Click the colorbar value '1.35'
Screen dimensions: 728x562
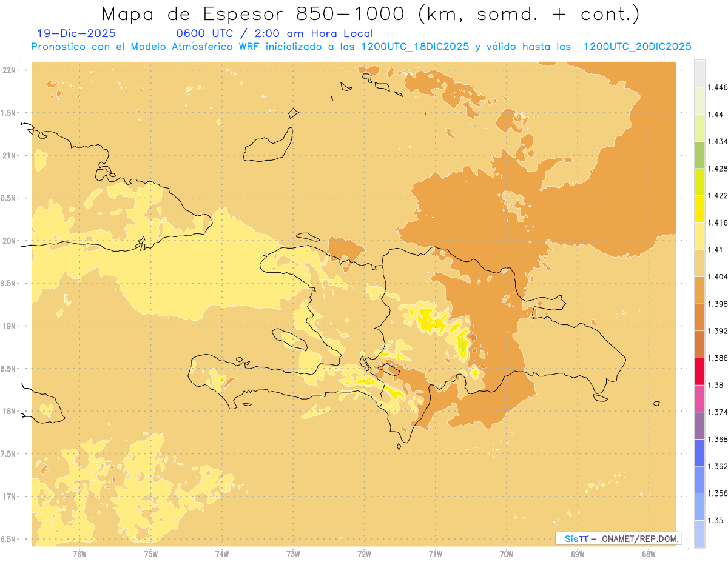point(716,520)
